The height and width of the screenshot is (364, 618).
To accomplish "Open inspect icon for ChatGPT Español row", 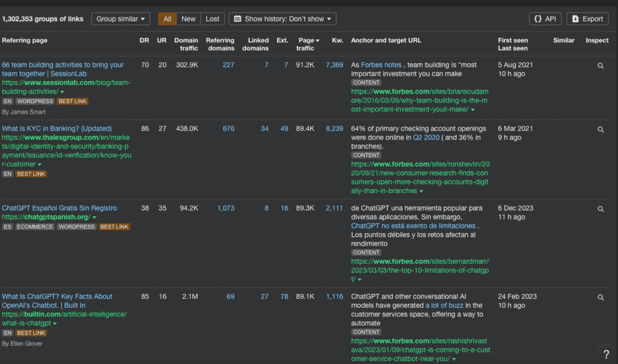I will tap(600, 209).
